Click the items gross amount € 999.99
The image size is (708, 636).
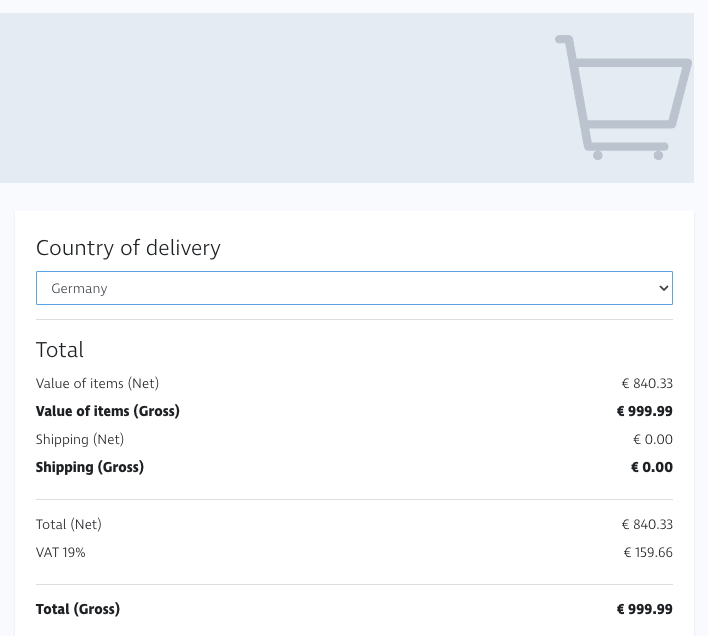pyautogui.click(x=645, y=411)
